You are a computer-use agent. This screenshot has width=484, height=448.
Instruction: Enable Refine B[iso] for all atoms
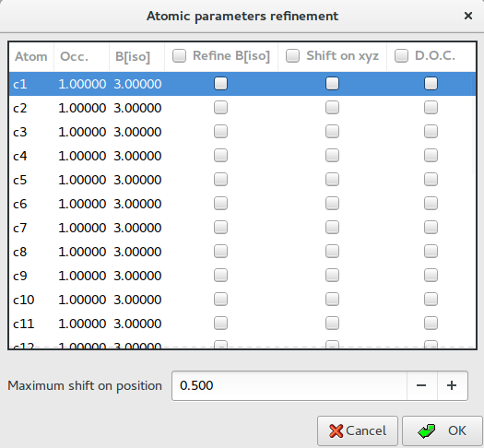click(180, 56)
